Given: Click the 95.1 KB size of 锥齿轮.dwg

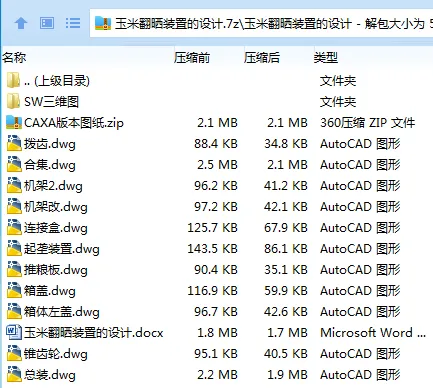Looking at the screenshot, I should tap(216, 354).
